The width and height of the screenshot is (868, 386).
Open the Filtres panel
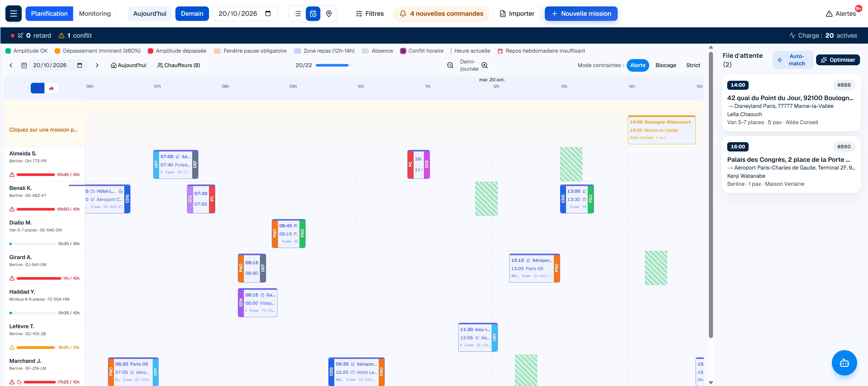[x=370, y=13]
